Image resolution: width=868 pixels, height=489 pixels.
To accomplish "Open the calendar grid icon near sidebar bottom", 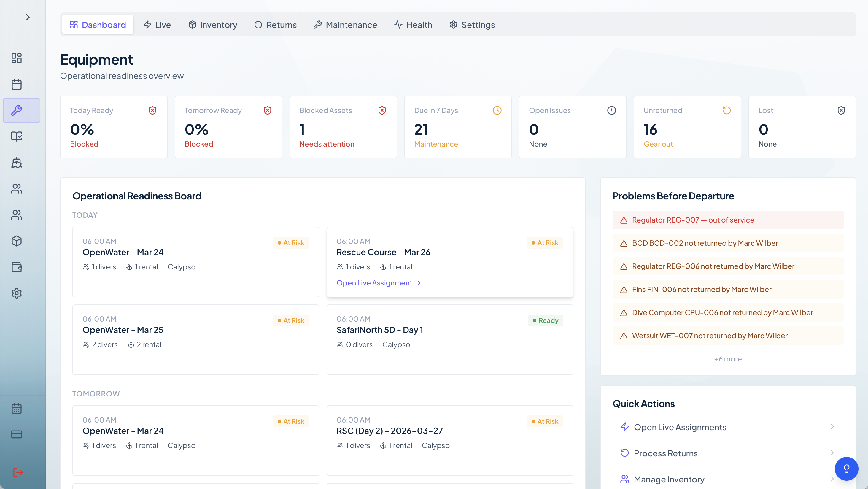I will [x=17, y=408].
